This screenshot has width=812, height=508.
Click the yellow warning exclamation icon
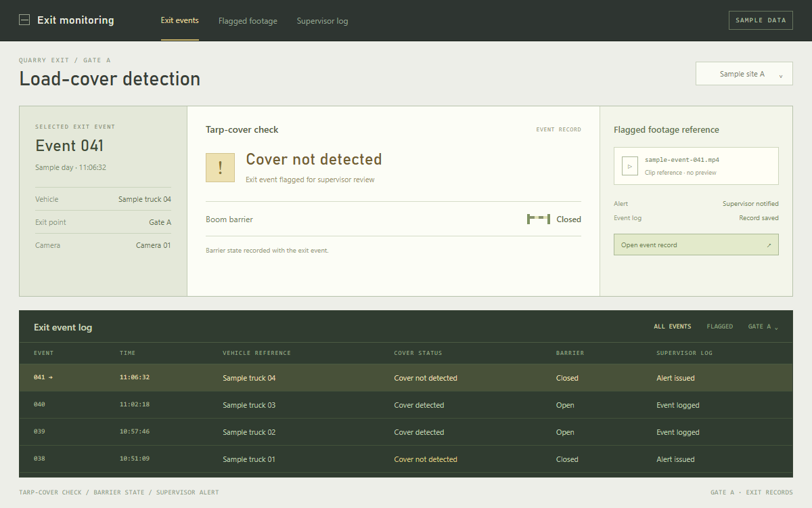coord(221,168)
